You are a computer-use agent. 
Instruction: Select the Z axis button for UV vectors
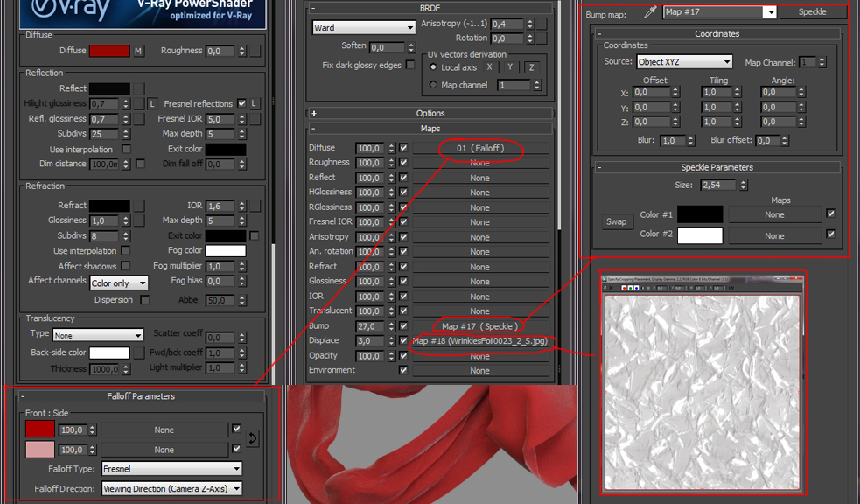[530, 67]
